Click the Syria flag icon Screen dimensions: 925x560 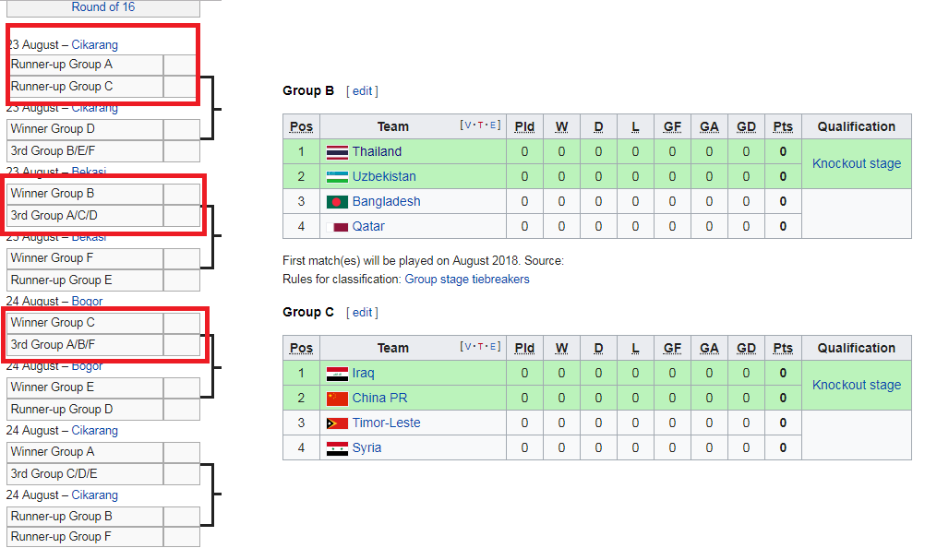[337, 448]
